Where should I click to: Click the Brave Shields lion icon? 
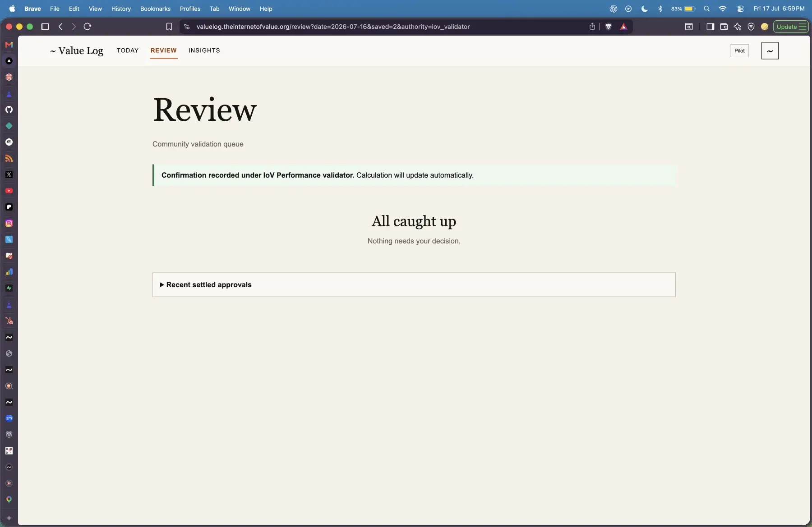(608, 27)
